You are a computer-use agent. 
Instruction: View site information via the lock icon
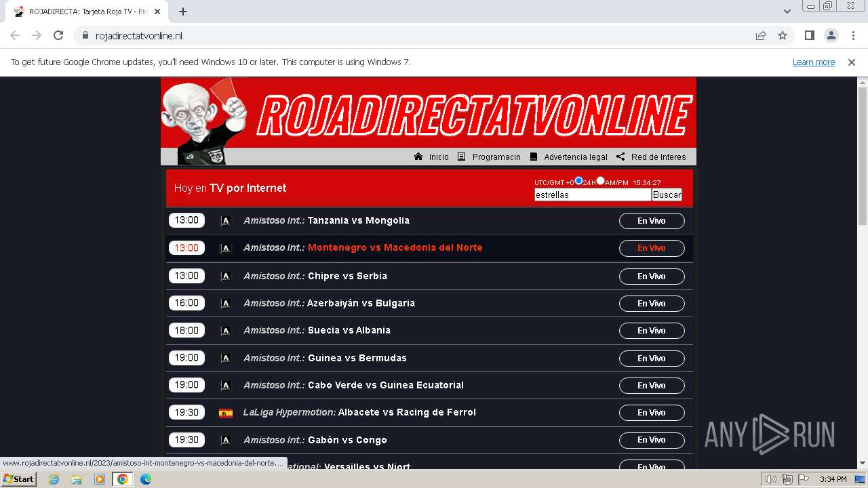click(x=85, y=36)
